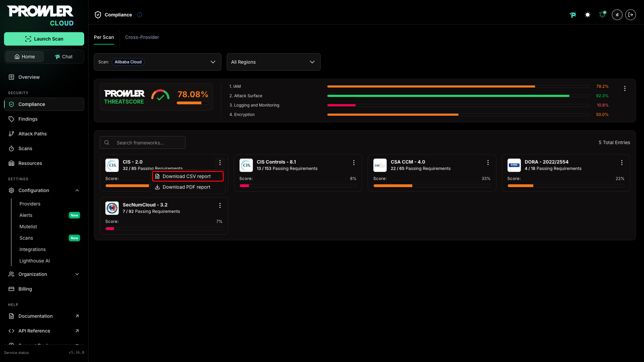
Task: Open Resources page
Action: pos(44,163)
